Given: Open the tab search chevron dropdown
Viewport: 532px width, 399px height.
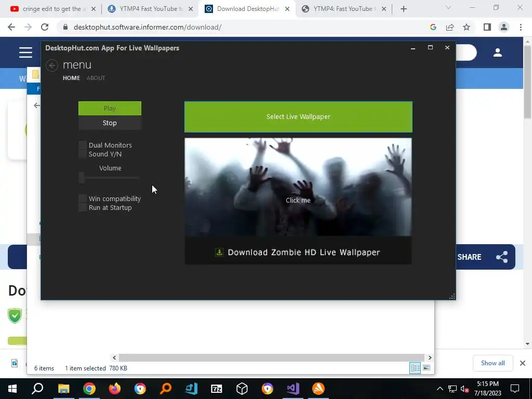Looking at the screenshot, I should tap(448, 7).
